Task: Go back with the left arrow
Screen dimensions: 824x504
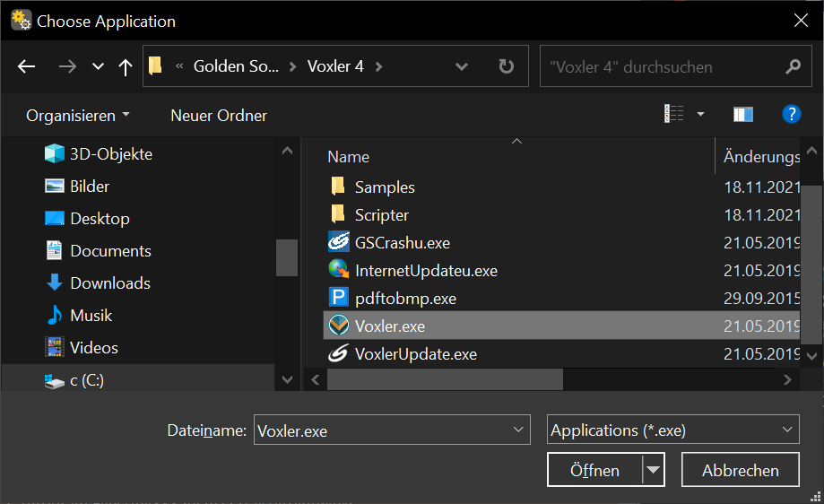Action: point(26,66)
